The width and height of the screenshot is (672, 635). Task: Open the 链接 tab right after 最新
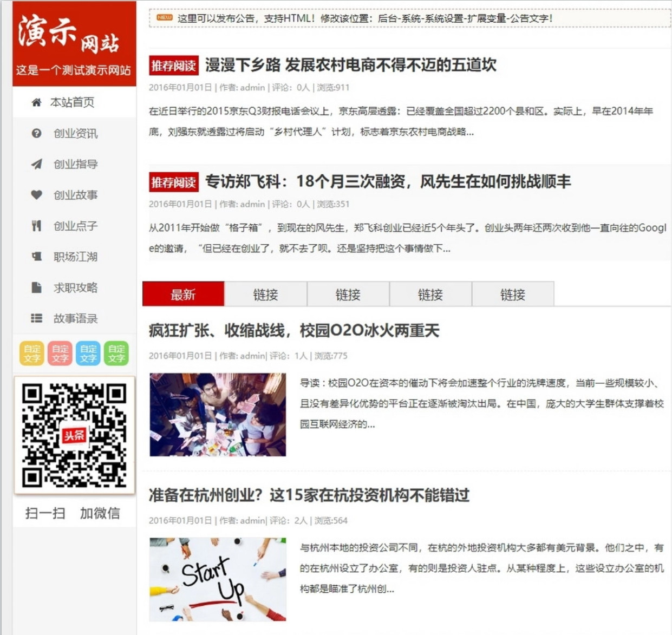point(265,294)
